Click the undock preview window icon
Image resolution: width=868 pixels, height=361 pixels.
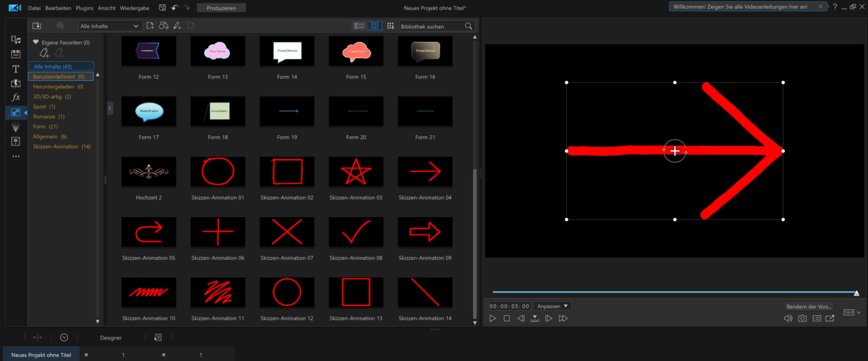830,319
